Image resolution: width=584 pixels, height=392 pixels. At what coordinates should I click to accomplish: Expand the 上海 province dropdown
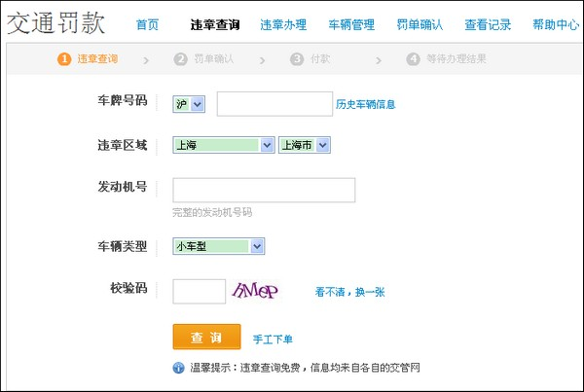pos(223,146)
